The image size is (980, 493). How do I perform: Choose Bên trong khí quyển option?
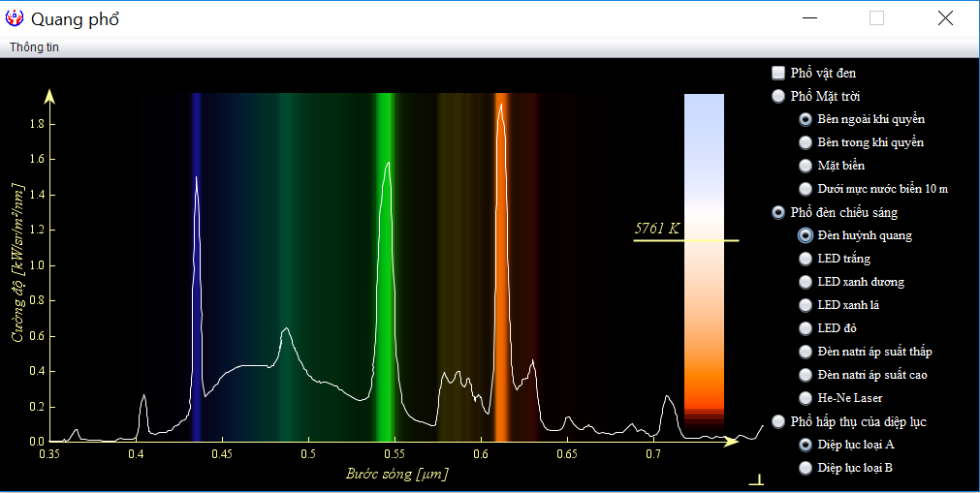pos(806,142)
